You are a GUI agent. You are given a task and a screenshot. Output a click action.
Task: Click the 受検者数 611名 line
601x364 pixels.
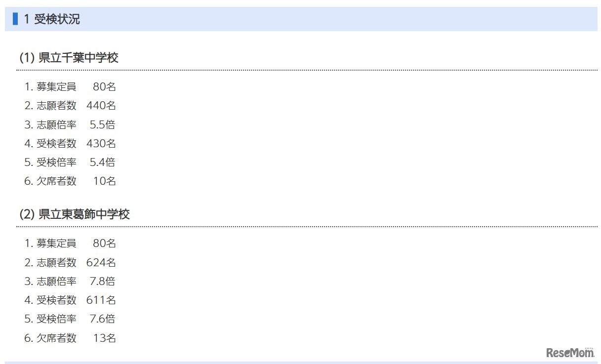coord(70,300)
